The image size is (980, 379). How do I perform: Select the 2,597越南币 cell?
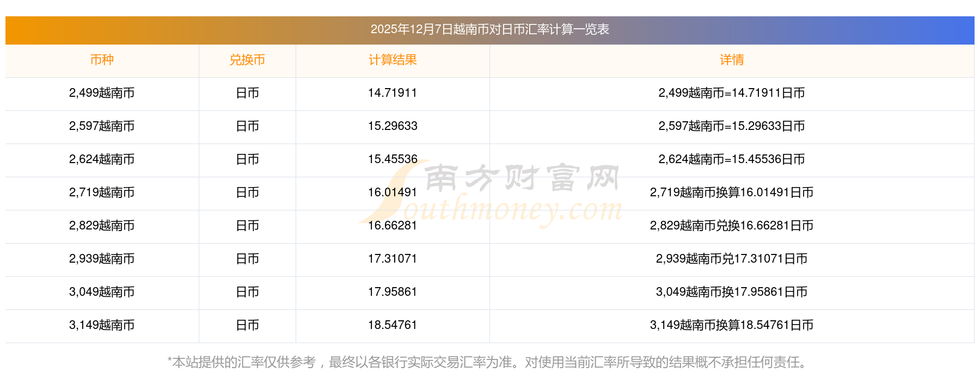pos(102,126)
